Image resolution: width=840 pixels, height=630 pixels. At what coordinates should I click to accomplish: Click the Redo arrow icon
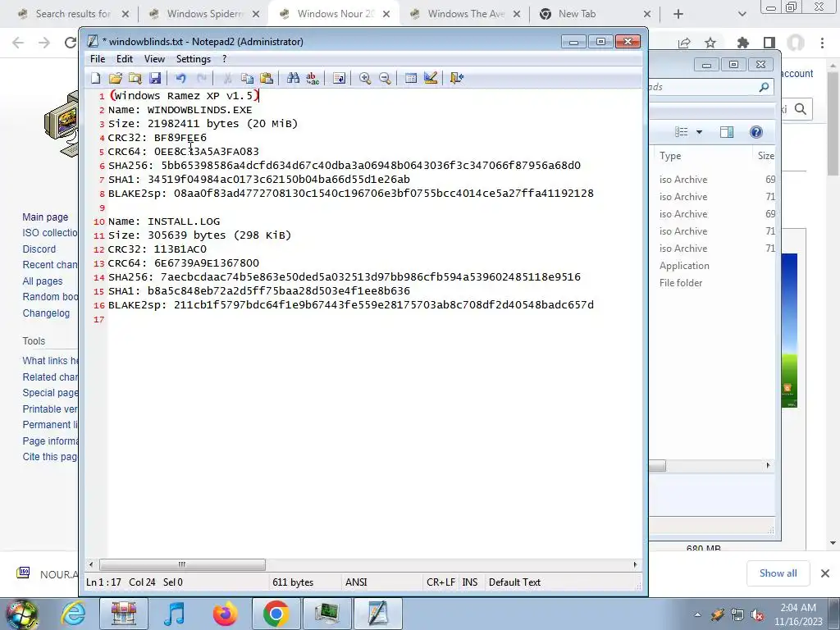click(202, 78)
